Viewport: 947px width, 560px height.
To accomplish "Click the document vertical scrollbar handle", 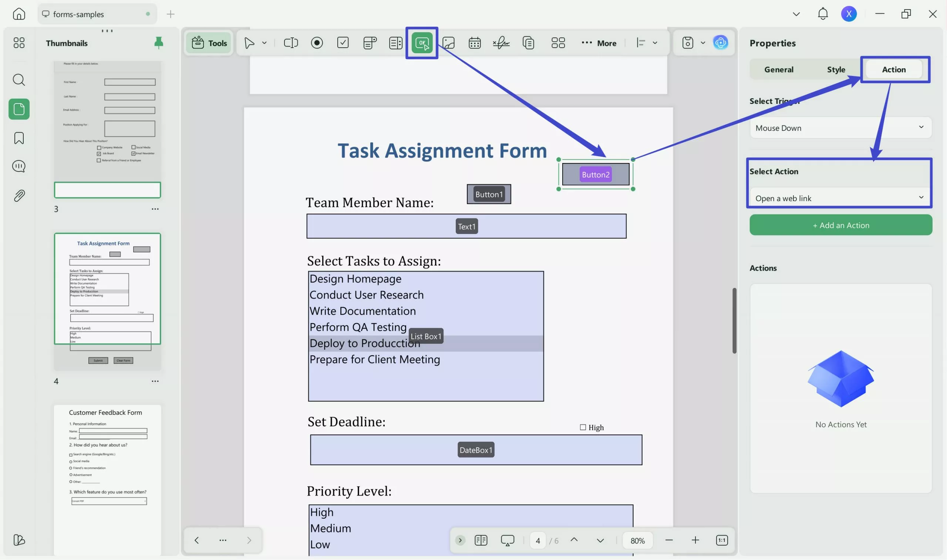I will [734, 320].
